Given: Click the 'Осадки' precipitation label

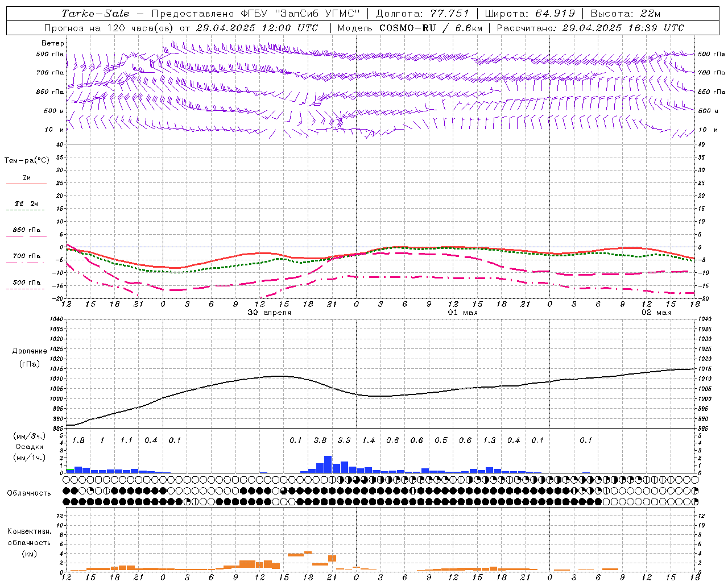Looking at the screenshot, I should (29, 447).
